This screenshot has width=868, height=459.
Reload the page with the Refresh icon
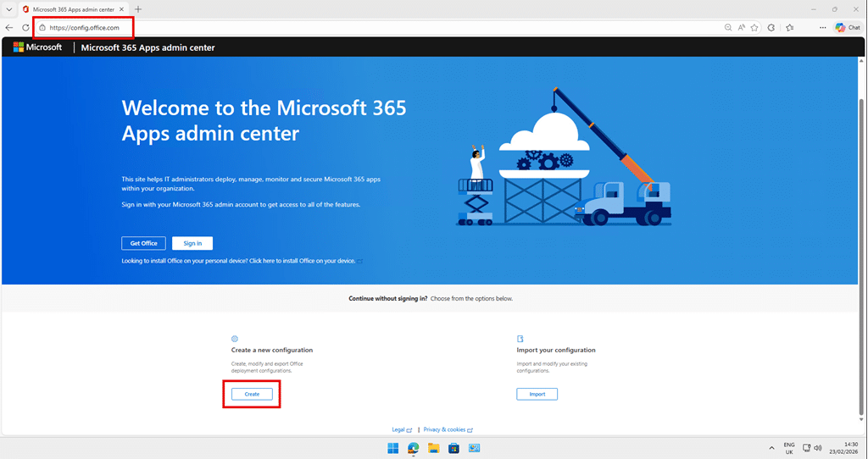pyautogui.click(x=25, y=28)
